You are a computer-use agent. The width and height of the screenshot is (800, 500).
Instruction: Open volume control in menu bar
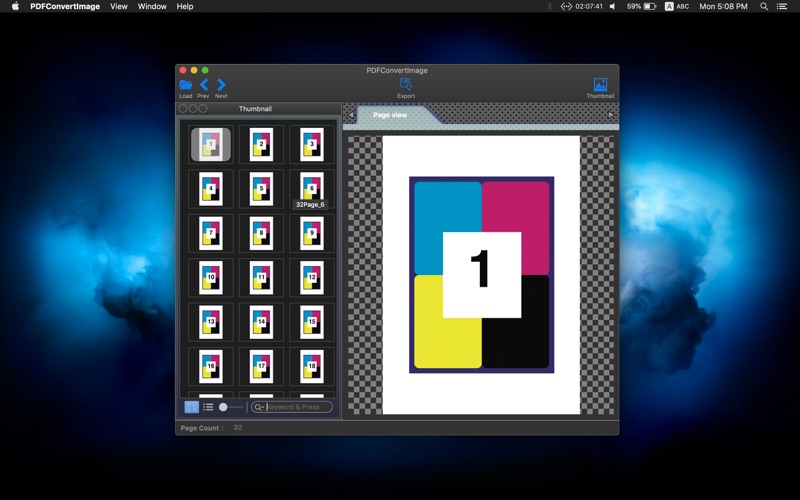point(612,6)
